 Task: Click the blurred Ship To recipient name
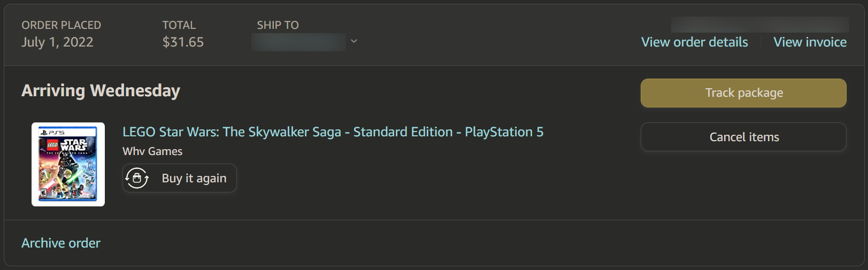coord(298,42)
